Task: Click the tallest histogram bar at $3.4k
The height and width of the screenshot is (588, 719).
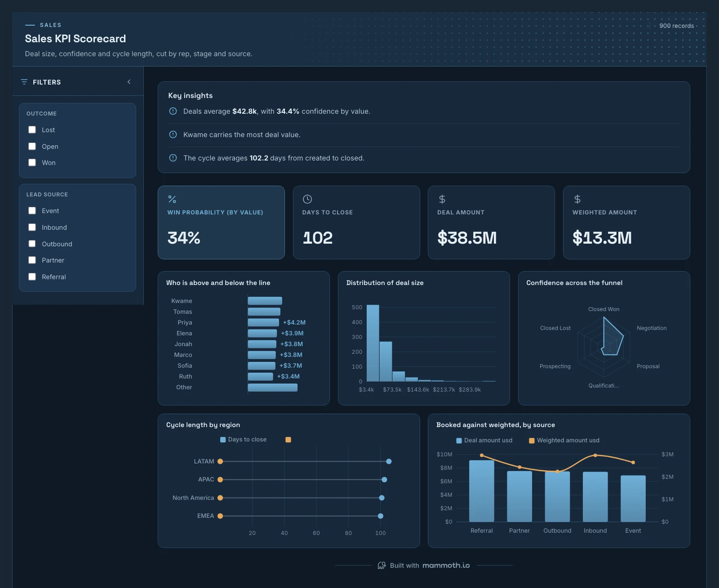Action: tap(373, 343)
